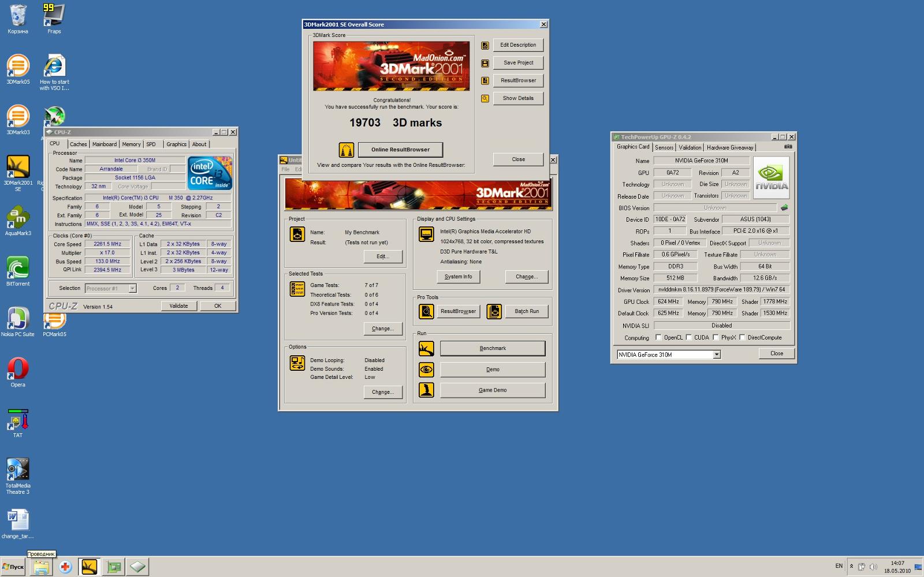Click the Online ResultBrowser button
The height and width of the screenshot is (577, 924).
400,150
